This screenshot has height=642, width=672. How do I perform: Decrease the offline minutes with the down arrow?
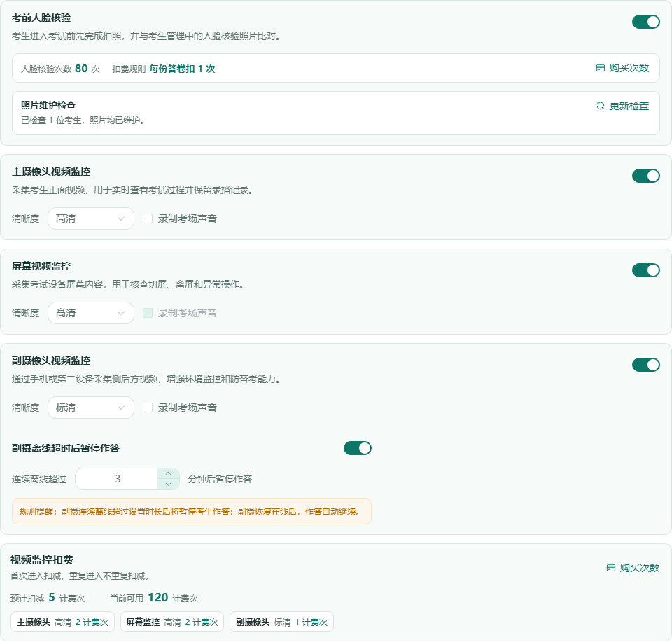(169, 484)
